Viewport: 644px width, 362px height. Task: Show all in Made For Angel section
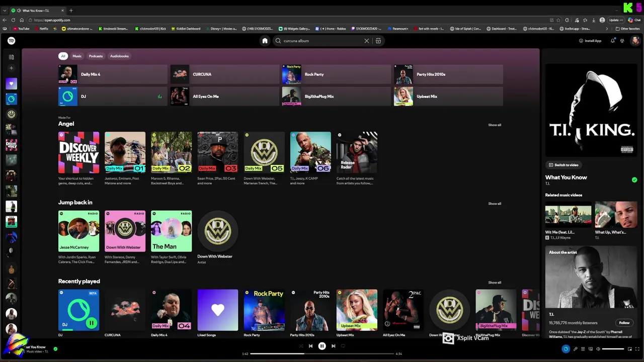(x=495, y=125)
